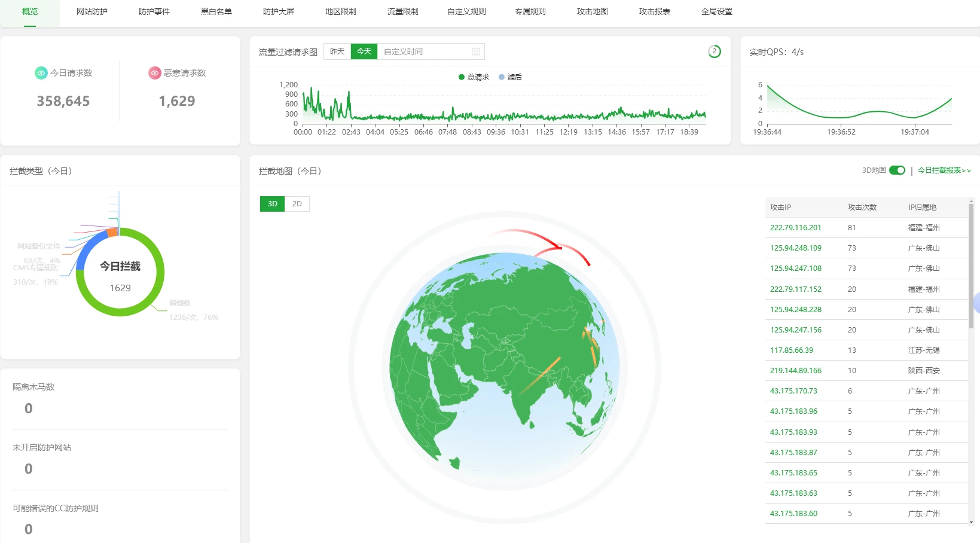Image resolution: width=980 pixels, height=543 pixels.
Task: Switch map view to 2D
Action: tap(297, 204)
